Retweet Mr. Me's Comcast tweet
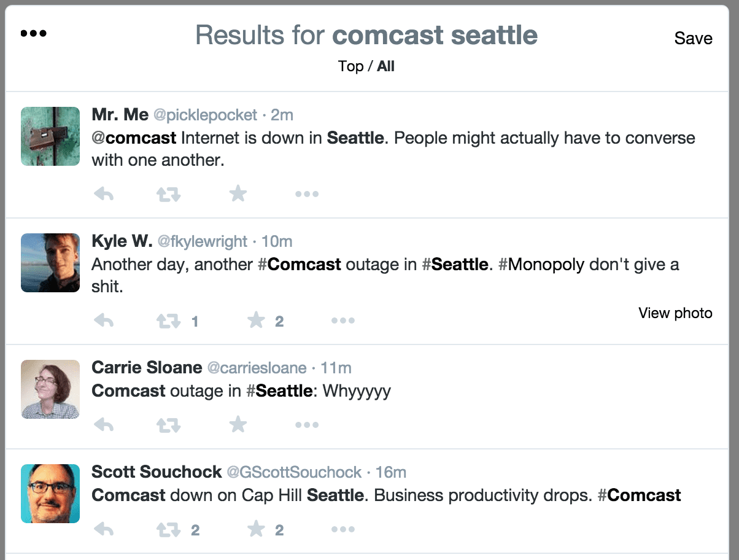The height and width of the screenshot is (560, 739). click(168, 195)
